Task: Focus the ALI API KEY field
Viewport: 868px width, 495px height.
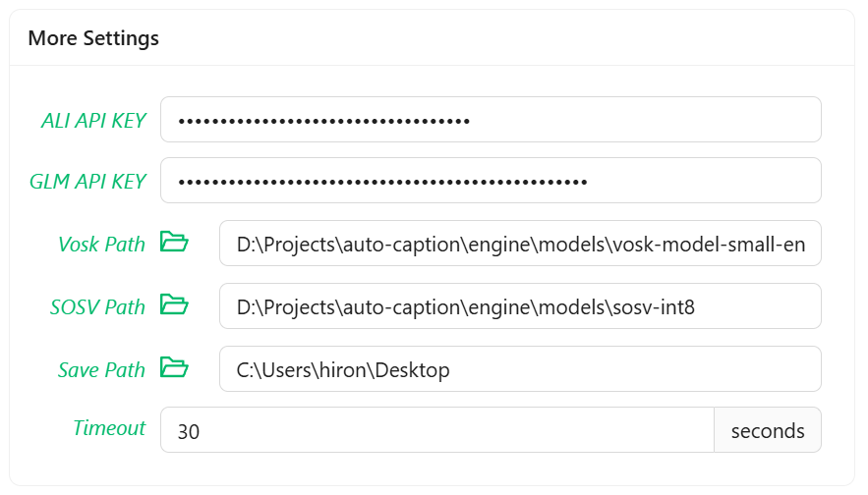Action: 491,120
